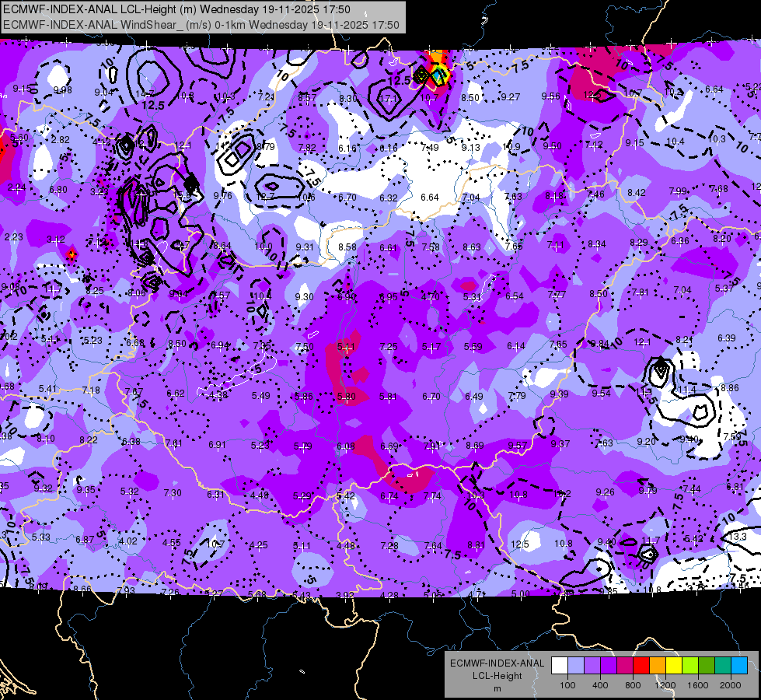The height and width of the screenshot is (700, 761).
Task: Click the red swatch in the legend
Action: click(x=641, y=666)
